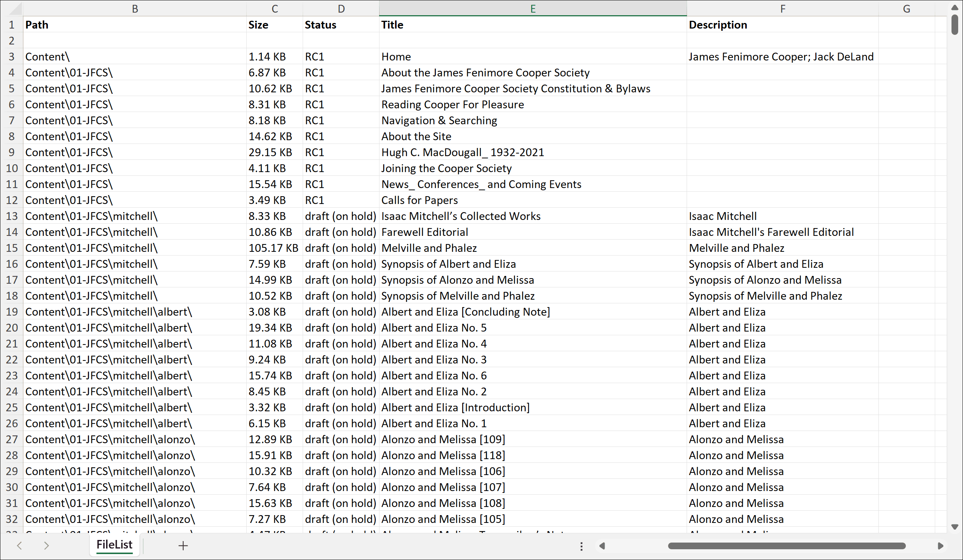Click the next sheet navigation arrow
This screenshot has width=963, height=560.
click(46, 546)
